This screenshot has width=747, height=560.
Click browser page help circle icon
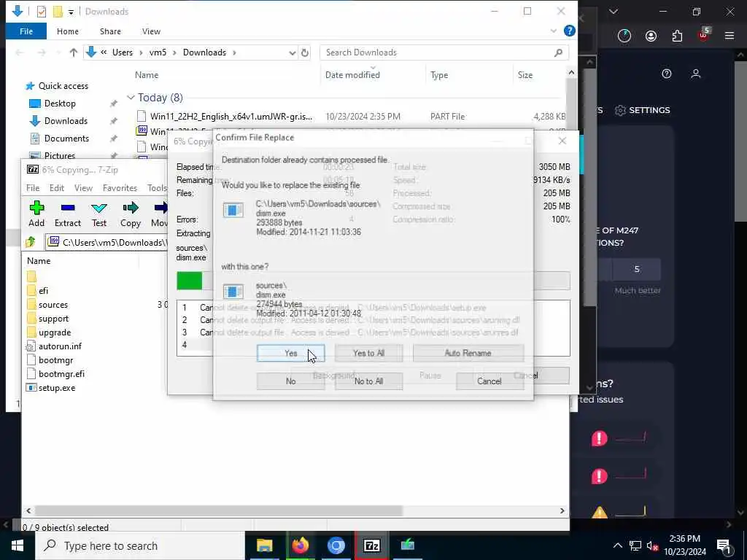click(x=667, y=74)
